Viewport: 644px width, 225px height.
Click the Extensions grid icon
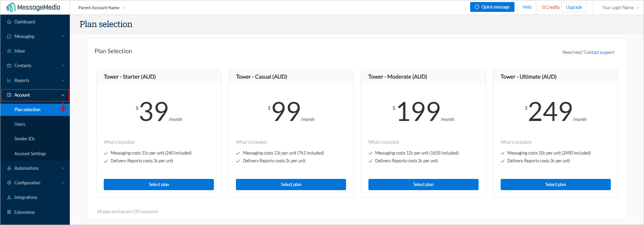(x=9, y=212)
